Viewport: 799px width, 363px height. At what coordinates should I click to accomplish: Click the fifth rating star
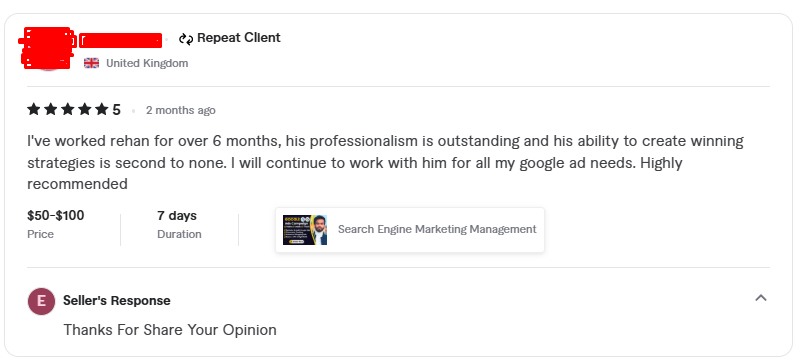coord(102,110)
